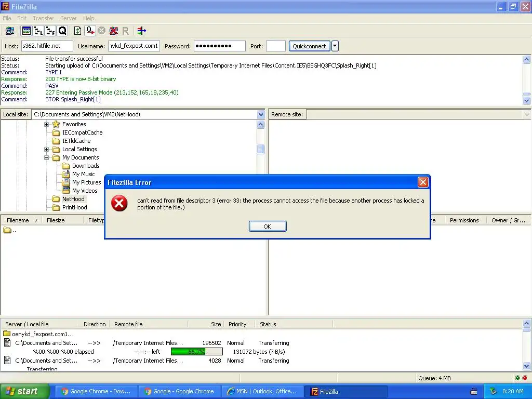Viewport: 532px width, 399px height.
Task: Click the green queue status indicator
Action: 517,378
